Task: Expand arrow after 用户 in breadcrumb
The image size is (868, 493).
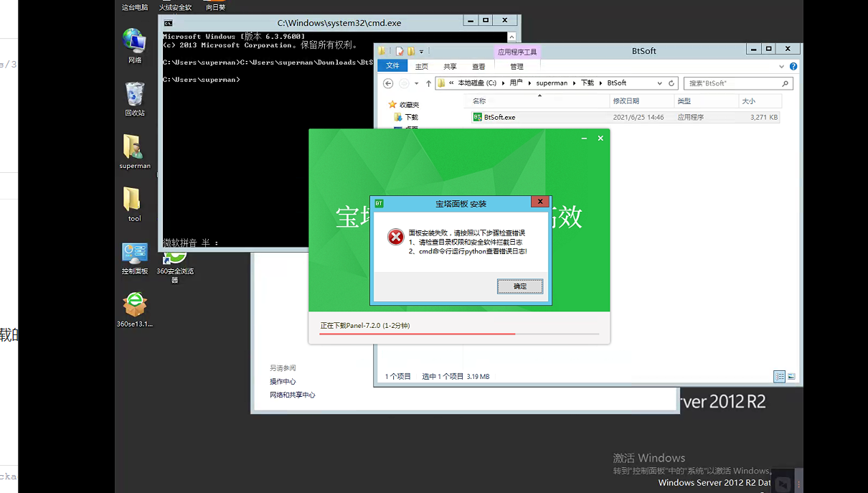Action: click(x=529, y=83)
